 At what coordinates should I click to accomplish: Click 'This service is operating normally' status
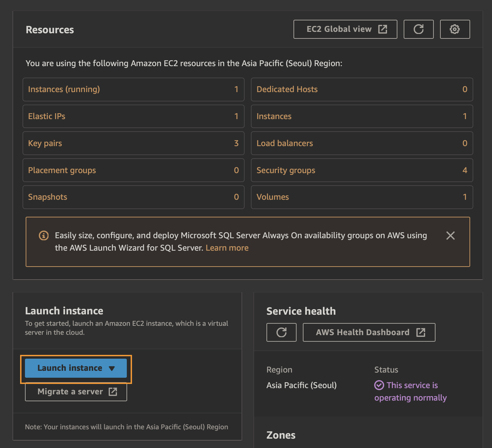tap(411, 392)
